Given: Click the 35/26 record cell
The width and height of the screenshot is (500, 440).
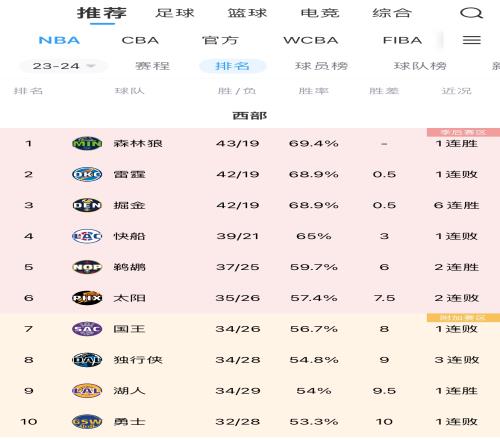Looking at the screenshot, I should click(x=238, y=298).
